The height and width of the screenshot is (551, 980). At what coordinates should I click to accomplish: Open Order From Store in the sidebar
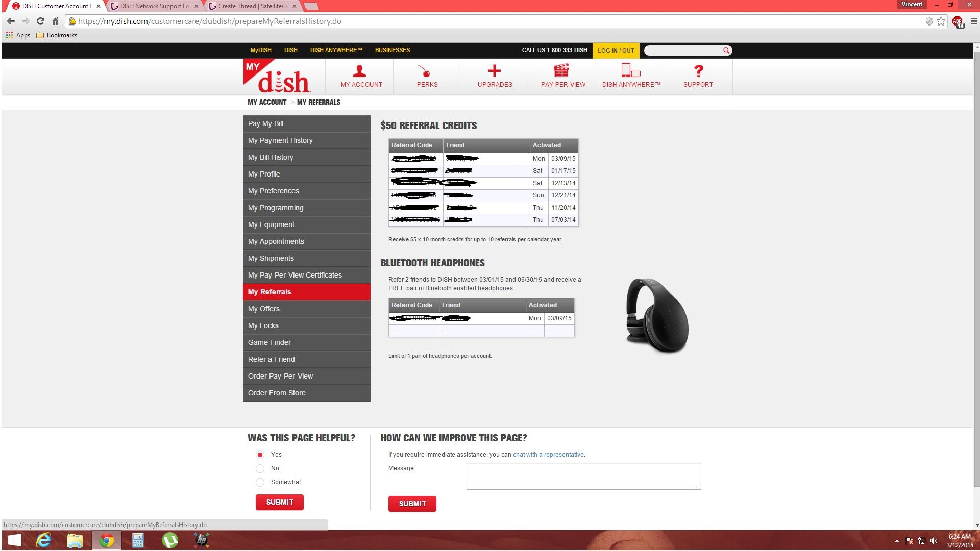(x=307, y=393)
